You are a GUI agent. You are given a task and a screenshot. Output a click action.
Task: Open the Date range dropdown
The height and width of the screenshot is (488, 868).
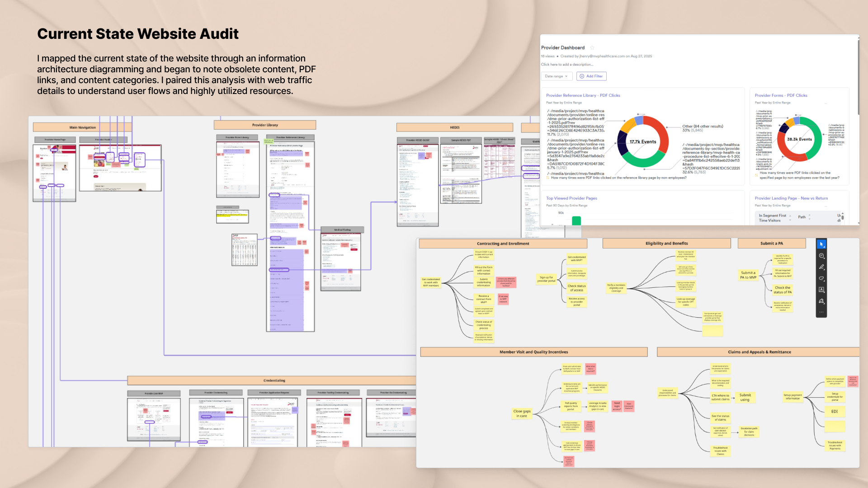click(556, 76)
